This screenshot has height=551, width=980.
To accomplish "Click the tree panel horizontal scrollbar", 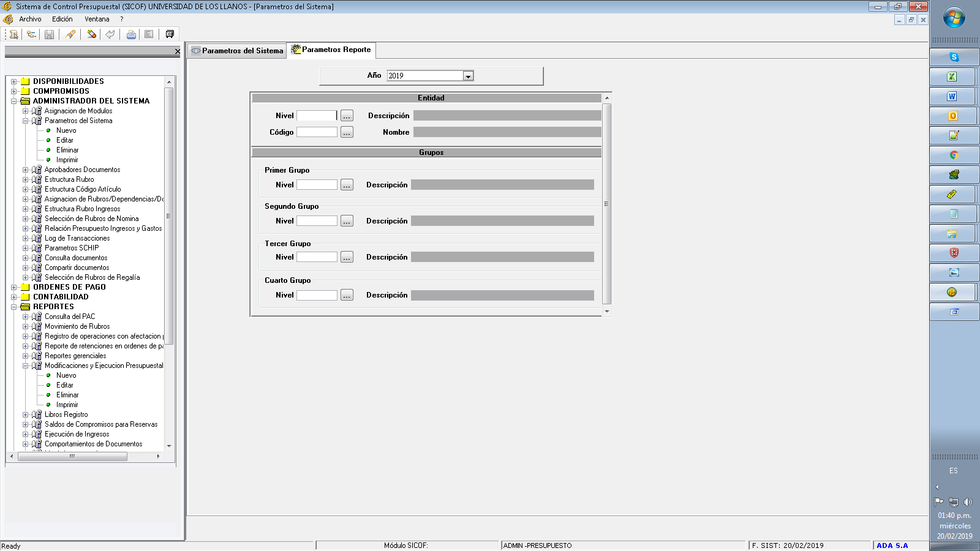I will coord(72,456).
